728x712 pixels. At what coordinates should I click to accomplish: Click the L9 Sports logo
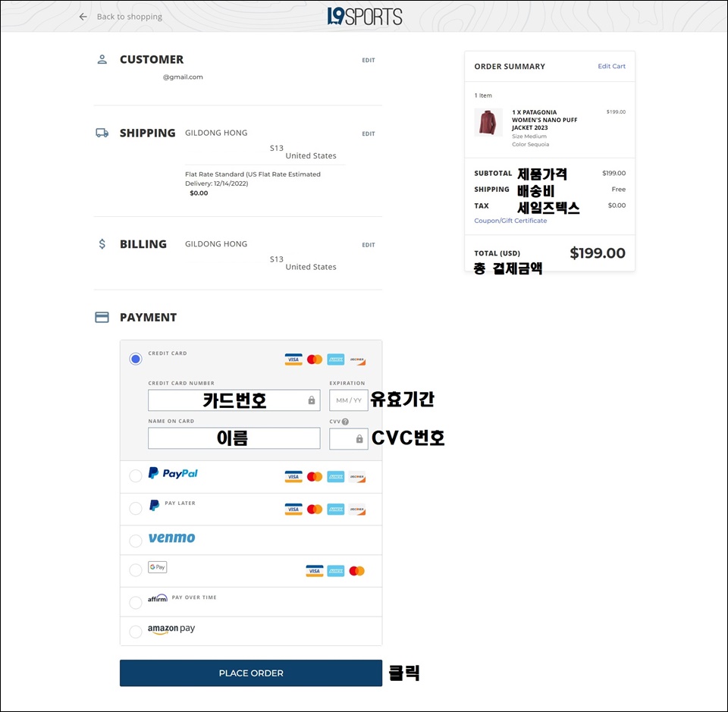click(365, 16)
